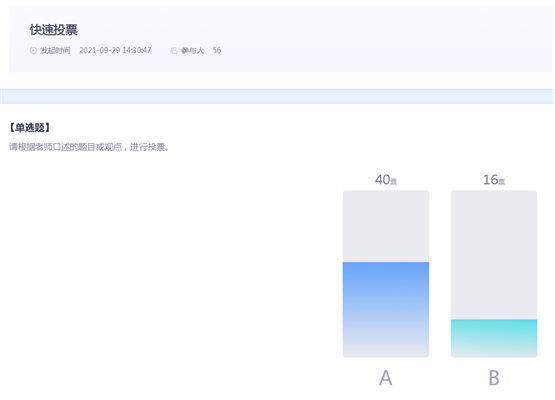This screenshot has width=555, height=400.
Task: Click the participant count 56
Action: [217, 50]
